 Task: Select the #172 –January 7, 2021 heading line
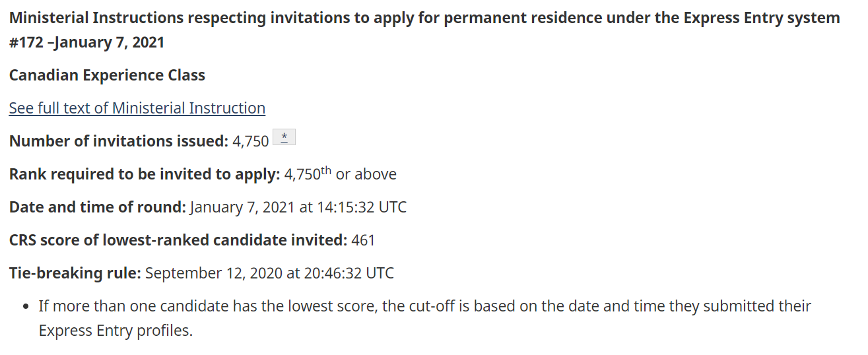pos(87,43)
